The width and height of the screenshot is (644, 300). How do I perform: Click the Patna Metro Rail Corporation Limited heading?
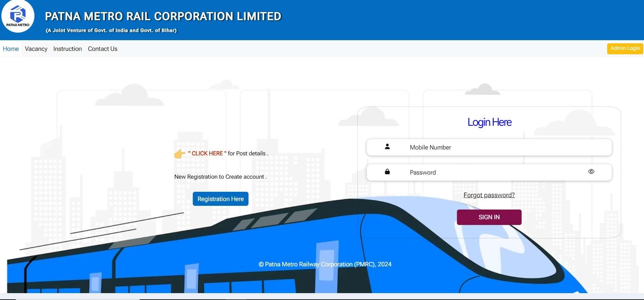coord(163,16)
